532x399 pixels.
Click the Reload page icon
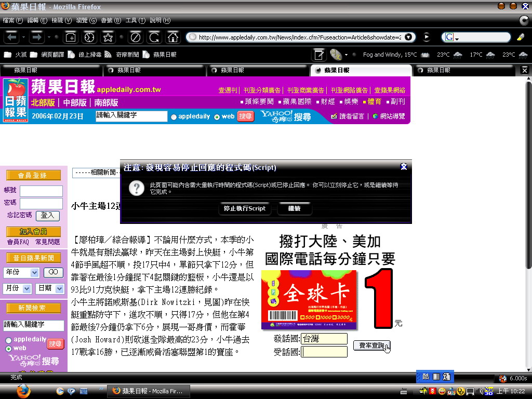pos(154,37)
